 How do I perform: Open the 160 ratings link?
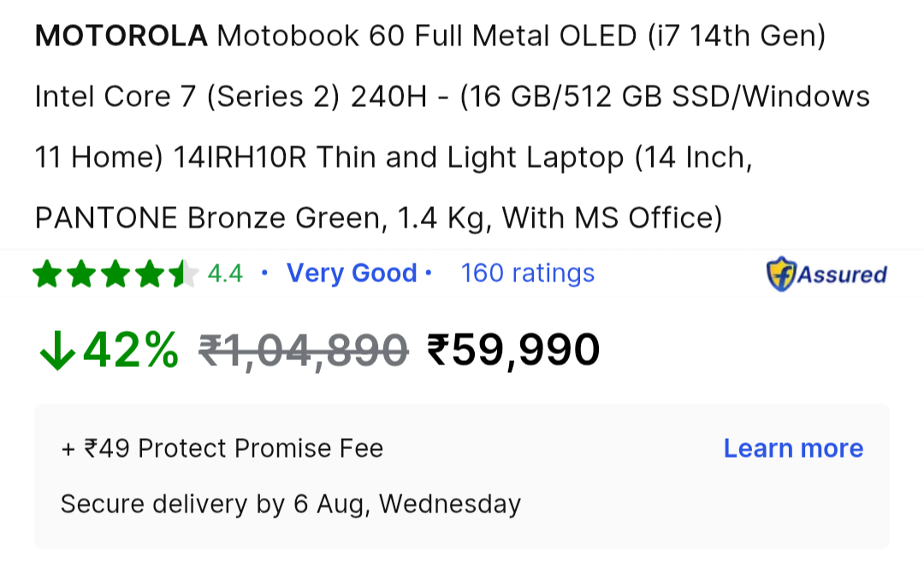coord(527,273)
